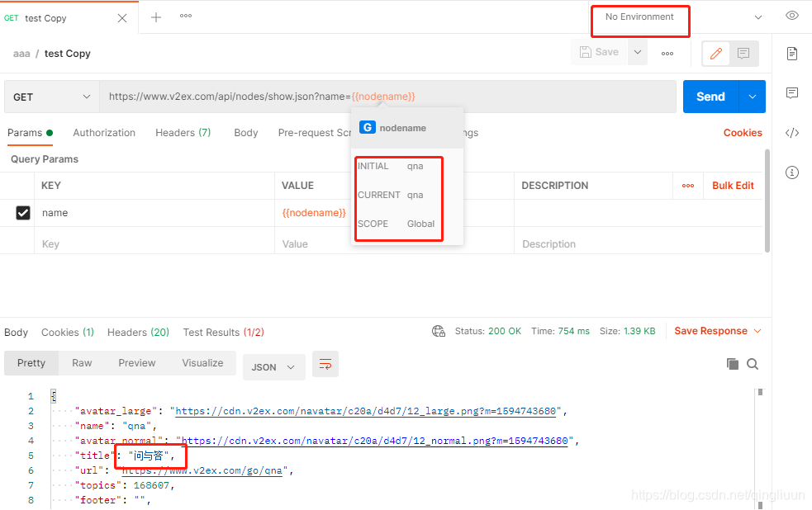Click the topics value 168607
The height and width of the screenshot is (510, 812).
(151, 485)
